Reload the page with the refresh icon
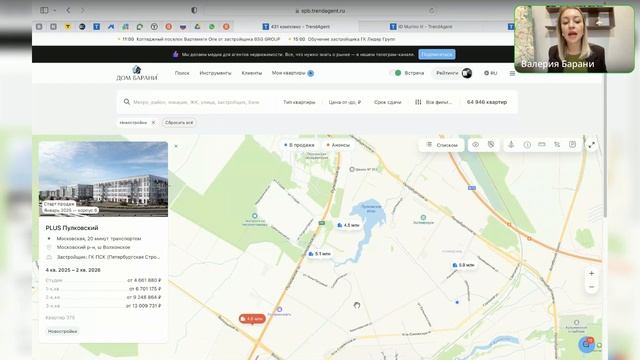 pos(431,11)
